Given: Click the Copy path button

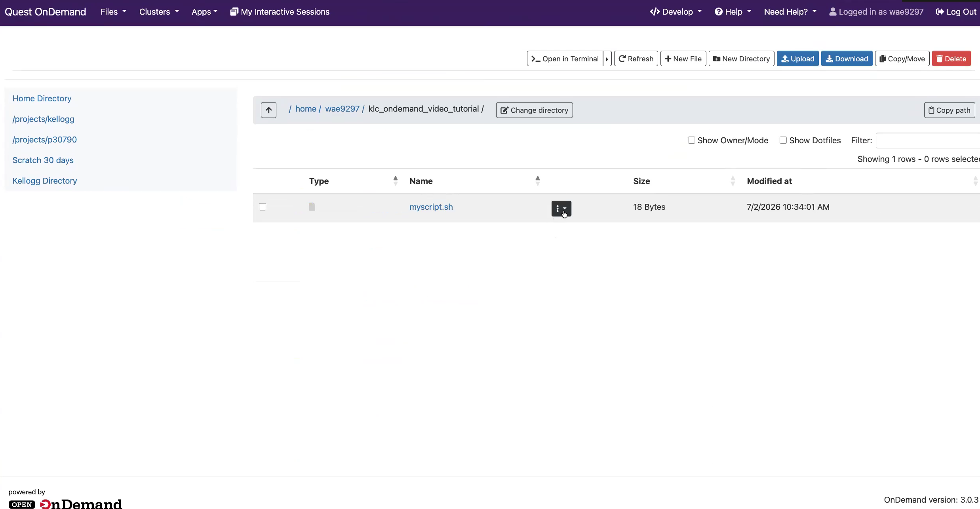Looking at the screenshot, I should coord(949,110).
